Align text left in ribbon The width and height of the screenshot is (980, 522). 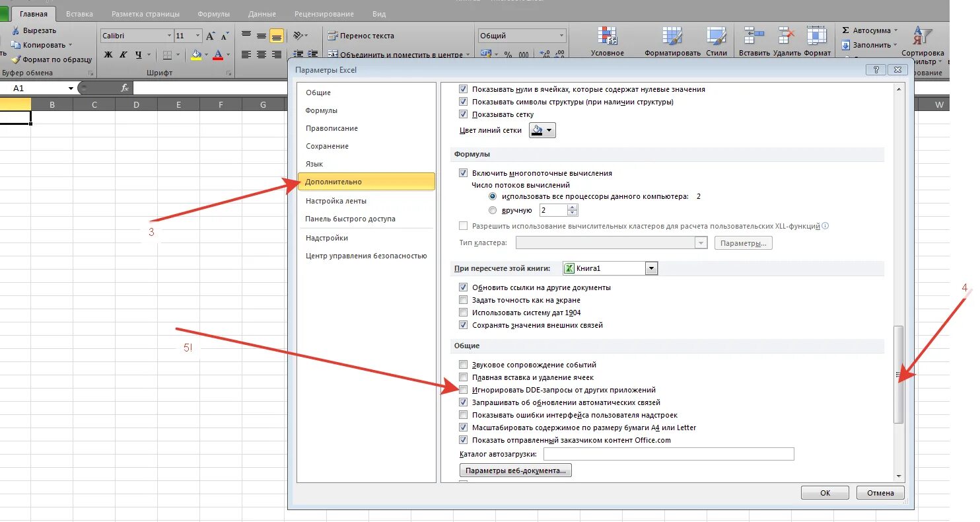[x=246, y=55]
